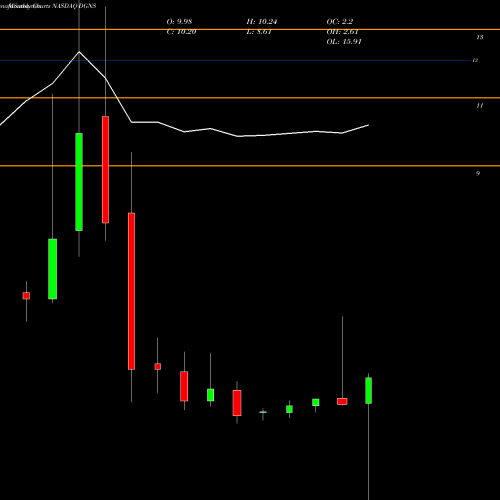Click the price axis label 13
Screen dimensions: 500x500
480,37
